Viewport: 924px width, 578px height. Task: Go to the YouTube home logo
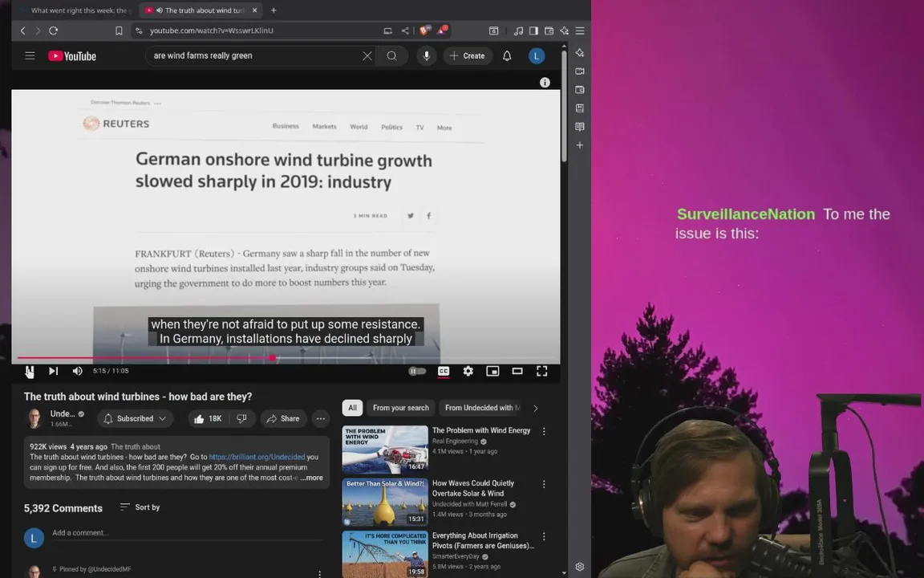pyautogui.click(x=72, y=56)
